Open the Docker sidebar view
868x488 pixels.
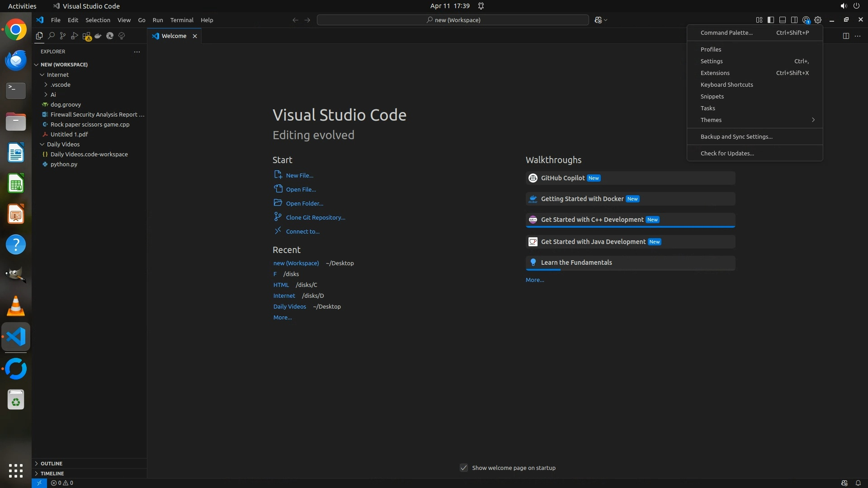(x=98, y=36)
